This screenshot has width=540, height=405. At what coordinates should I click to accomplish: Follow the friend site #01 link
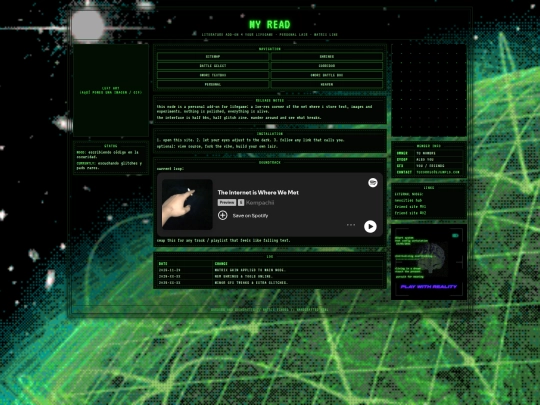(x=410, y=207)
